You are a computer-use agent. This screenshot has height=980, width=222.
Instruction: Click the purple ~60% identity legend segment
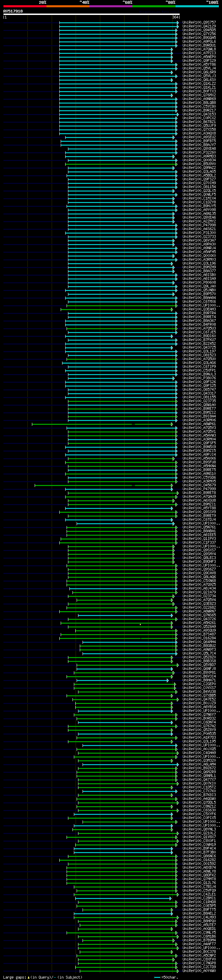click(111, 6)
